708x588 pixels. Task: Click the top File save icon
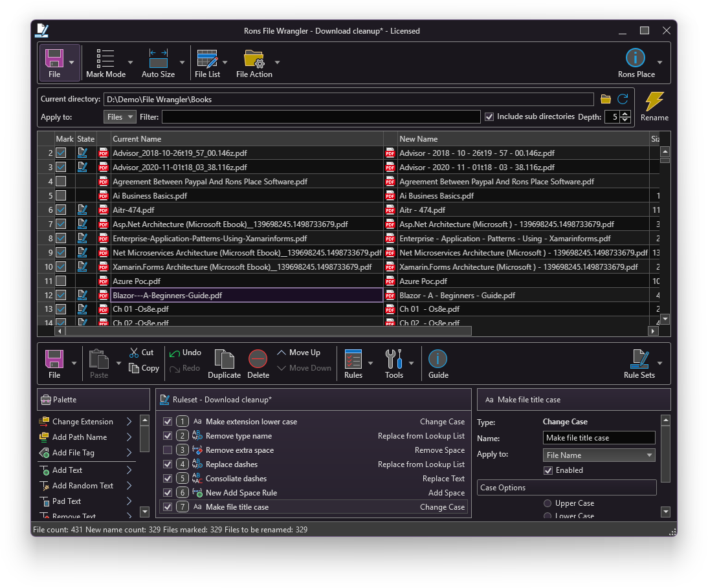click(54, 59)
